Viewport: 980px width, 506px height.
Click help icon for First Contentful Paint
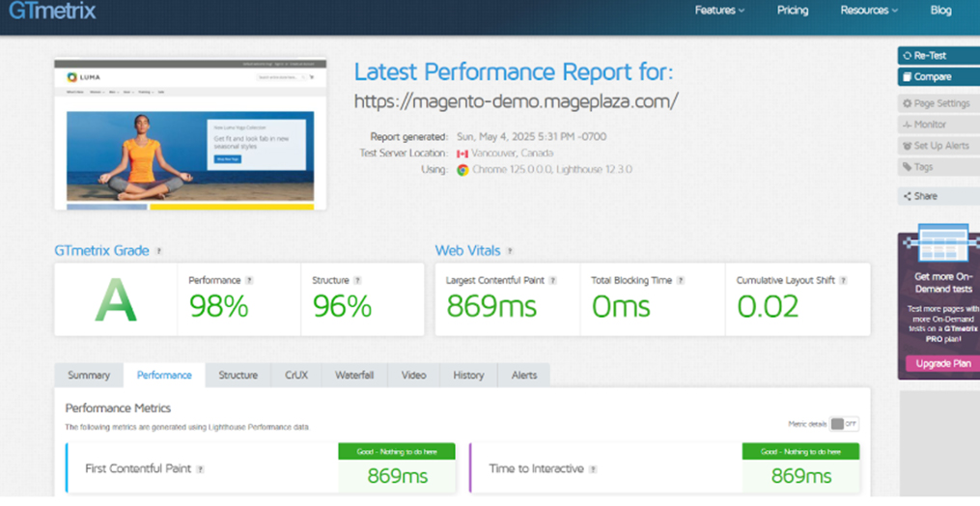coord(200,469)
